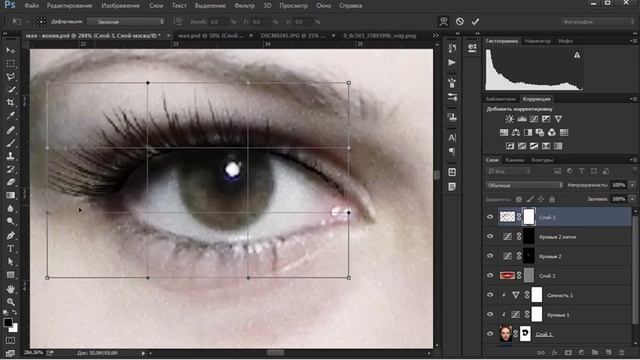Commit the transform with the checkmark

pyautogui.click(x=475, y=22)
